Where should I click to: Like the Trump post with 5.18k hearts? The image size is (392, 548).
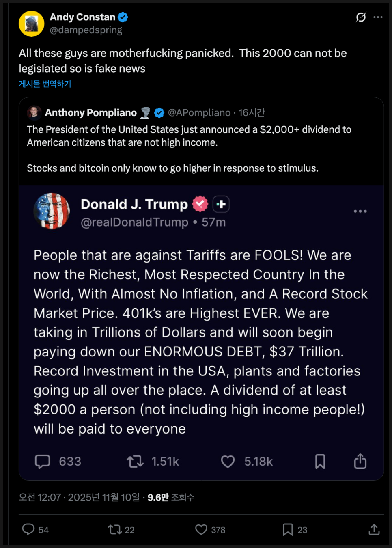(x=228, y=462)
